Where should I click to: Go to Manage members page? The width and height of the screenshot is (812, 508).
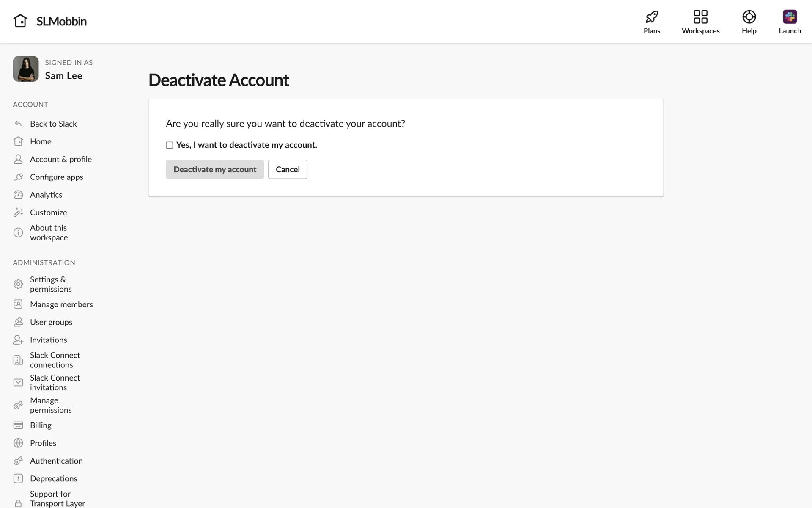pos(61,304)
